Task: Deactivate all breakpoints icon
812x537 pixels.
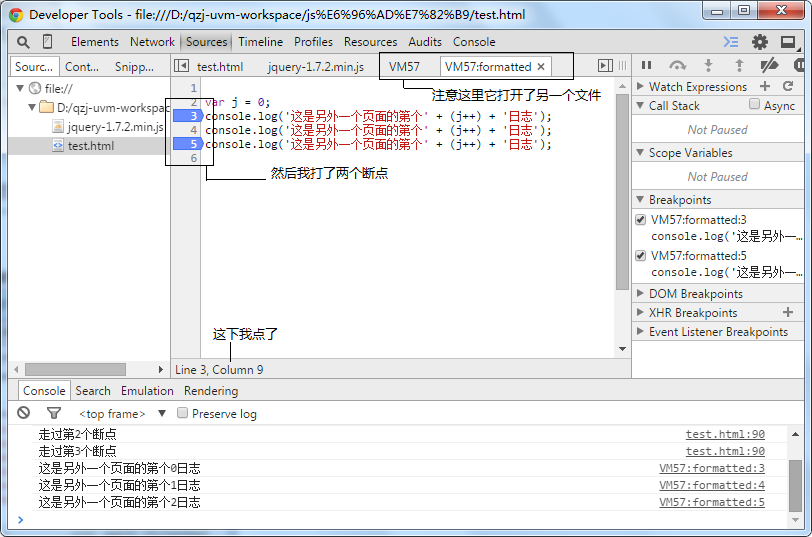Action: (769, 65)
